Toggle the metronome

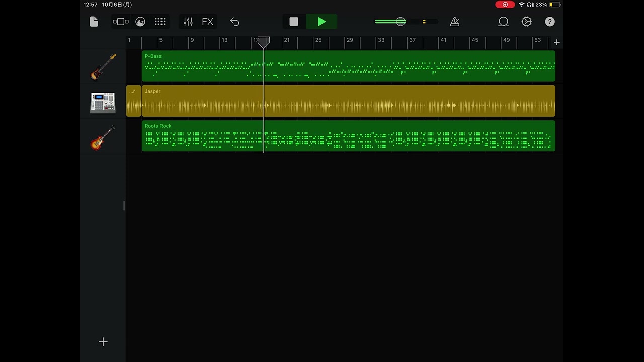tap(455, 22)
